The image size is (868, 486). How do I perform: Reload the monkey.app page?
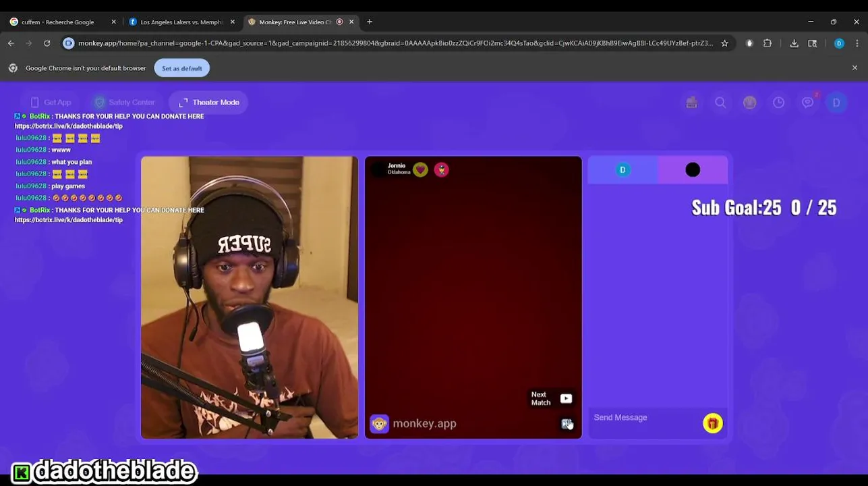pyautogui.click(x=47, y=43)
